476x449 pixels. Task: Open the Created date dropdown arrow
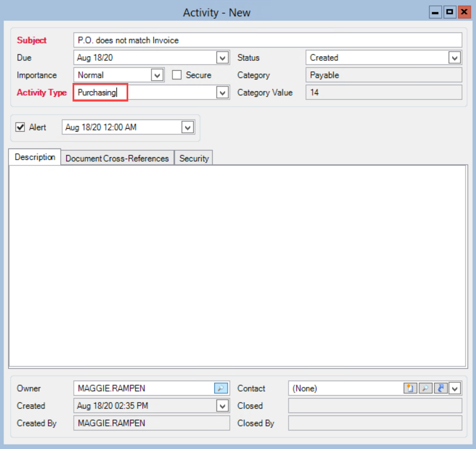(x=222, y=405)
